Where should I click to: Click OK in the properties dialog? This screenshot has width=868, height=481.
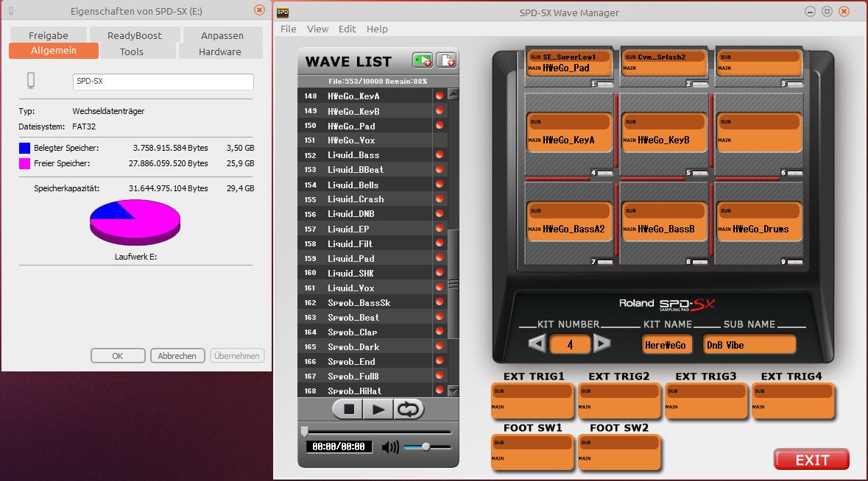(x=118, y=355)
